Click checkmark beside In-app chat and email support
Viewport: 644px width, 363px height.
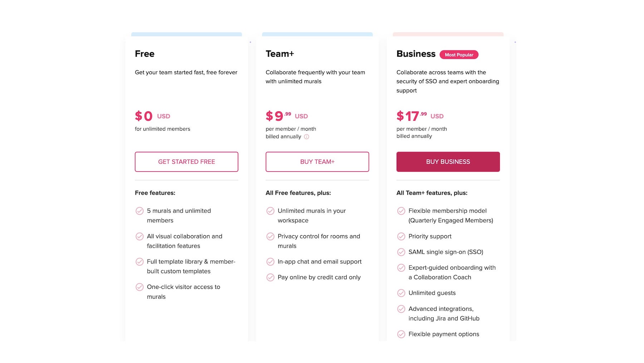click(270, 262)
